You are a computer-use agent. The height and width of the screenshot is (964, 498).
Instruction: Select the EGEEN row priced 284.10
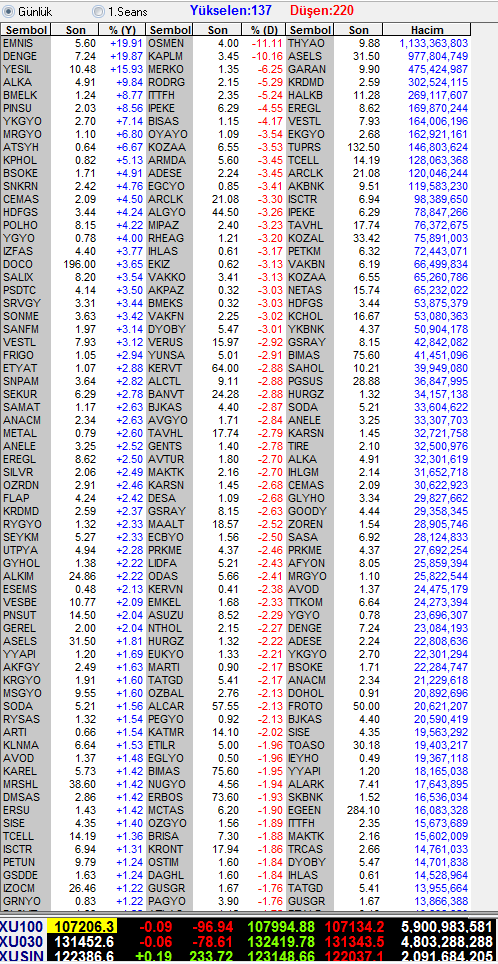(x=378, y=810)
